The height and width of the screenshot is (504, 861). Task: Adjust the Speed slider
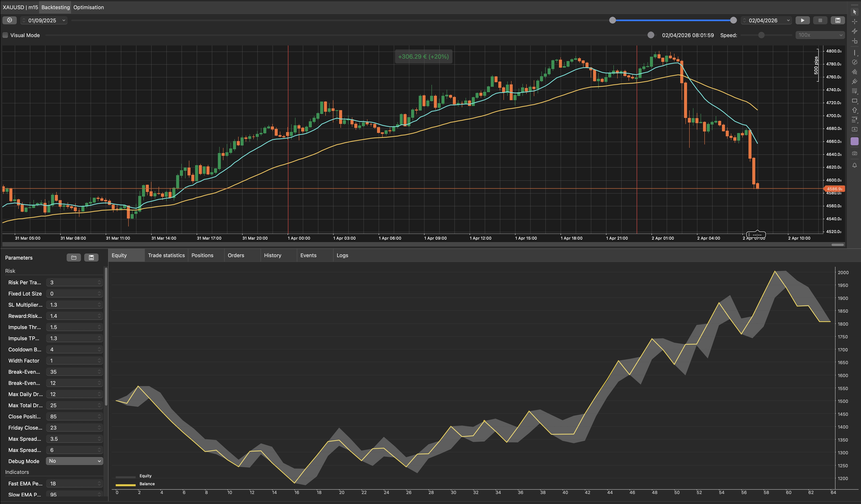click(x=761, y=35)
